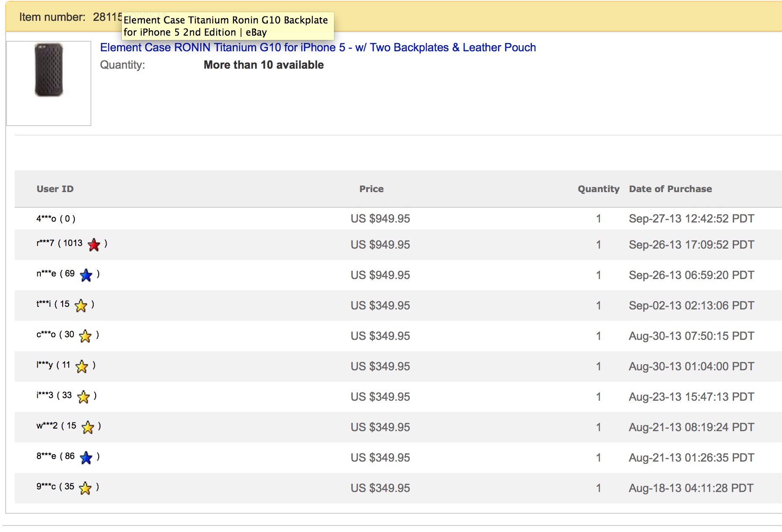Image resolution: width=782 pixels, height=532 pixels.
Task: Click the yellow star beside i***3
Action: 83,397
